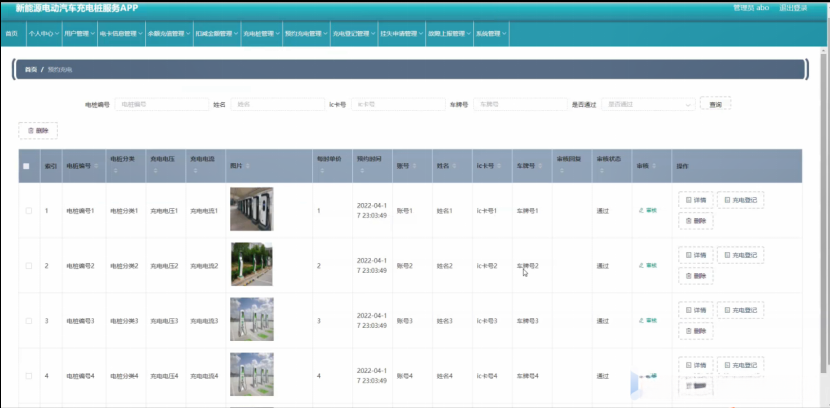Click the 充电登记 button in row 3
This screenshot has height=408, width=830.
(740, 310)
